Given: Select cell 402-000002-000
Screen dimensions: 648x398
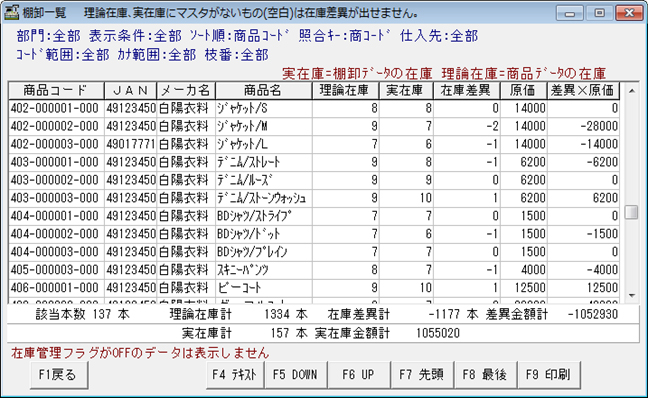Looking at the screenshot, I should click(56, 126).
